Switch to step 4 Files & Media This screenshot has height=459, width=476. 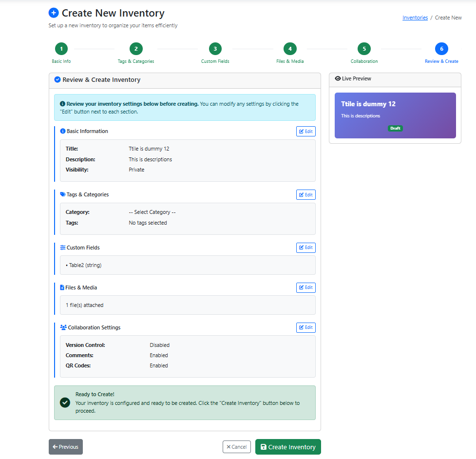(290, 49)
